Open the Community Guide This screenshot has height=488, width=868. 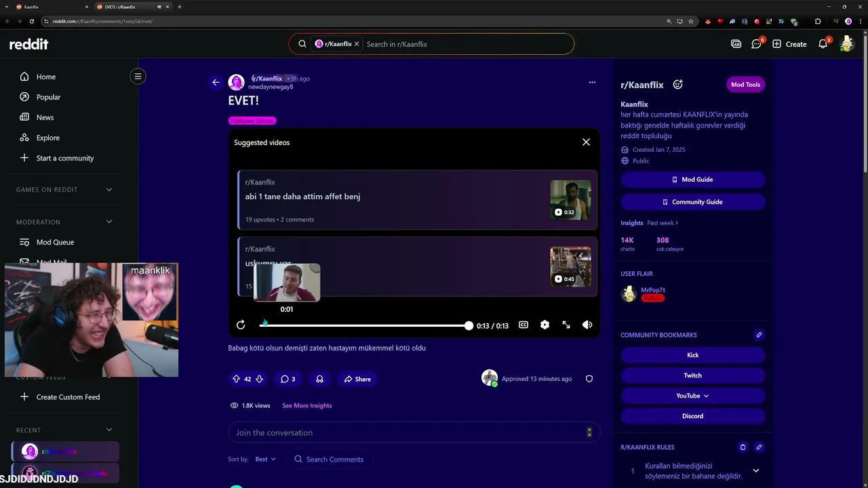[x=692, y=202]
